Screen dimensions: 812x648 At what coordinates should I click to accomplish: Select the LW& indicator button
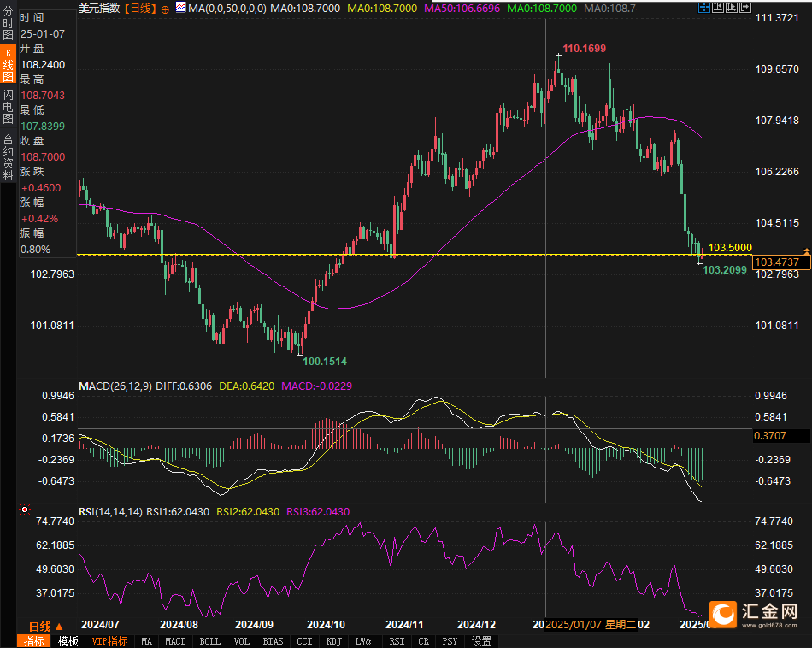click(363, 641)
